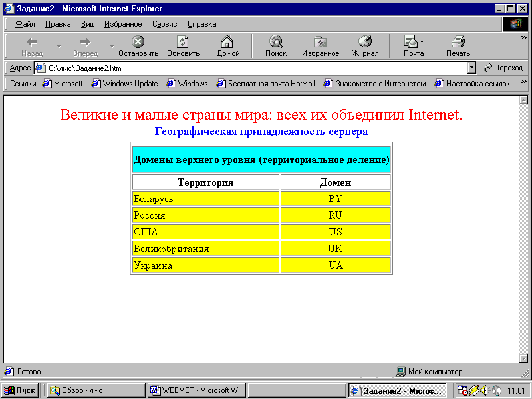Click the Windows logo throbber icon
Image resolution: width=532 pixels, height=399 pixels.
point(515,24)
